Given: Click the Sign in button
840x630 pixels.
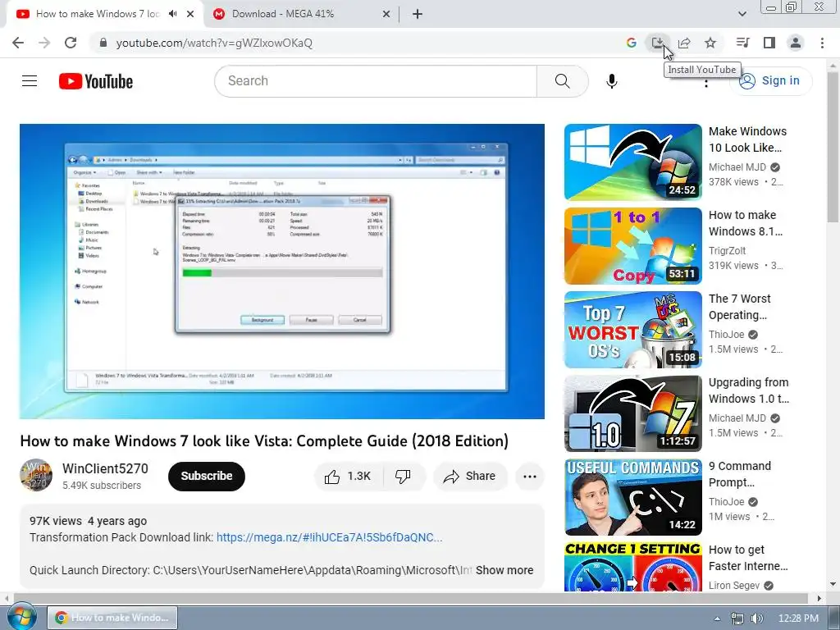Looking at the screenshot, I should (x=770, y=81).
